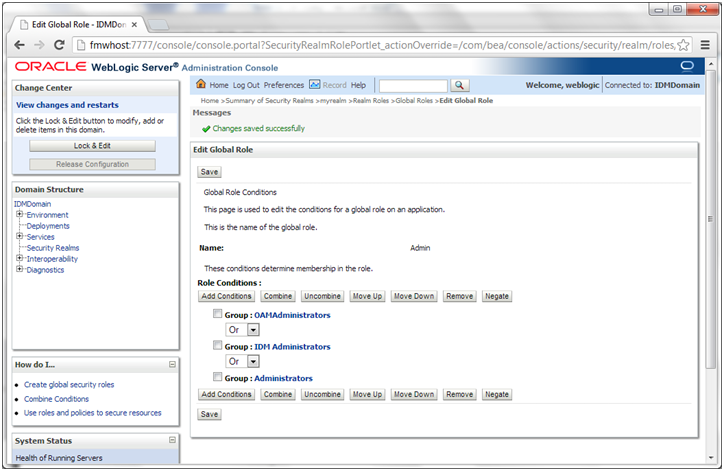Open the OAMAdministrators group link
The height and width of the screenshot is (471, 724).
pos(292,315)
